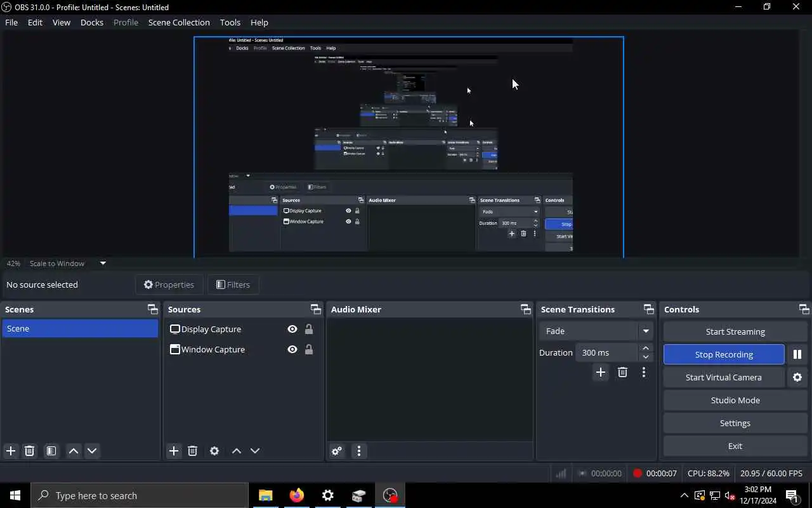Open the Scene Collection menu
Screen dimensions: 812x508
pyautogui.click(x=179, y=22)
